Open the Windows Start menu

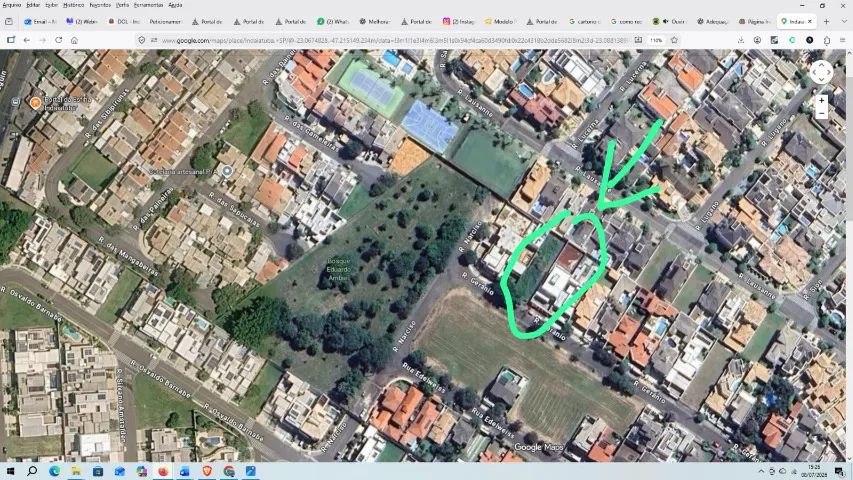(x=10, y=471)
